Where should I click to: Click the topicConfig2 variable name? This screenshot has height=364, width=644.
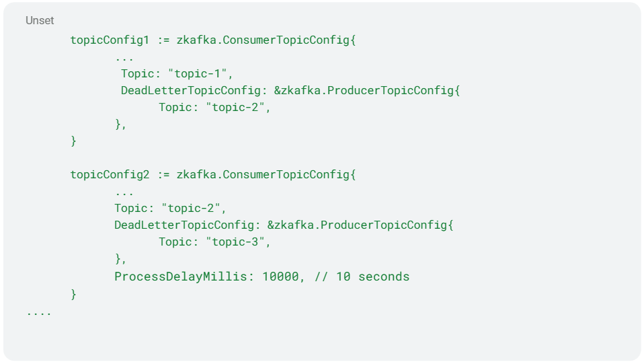pyautogui.click(x=110, y=174)
